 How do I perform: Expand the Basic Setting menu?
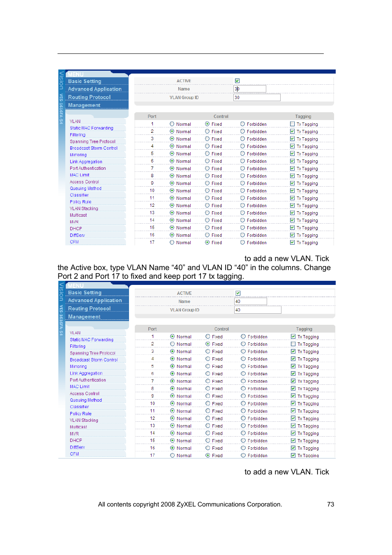tap(84, 81)
